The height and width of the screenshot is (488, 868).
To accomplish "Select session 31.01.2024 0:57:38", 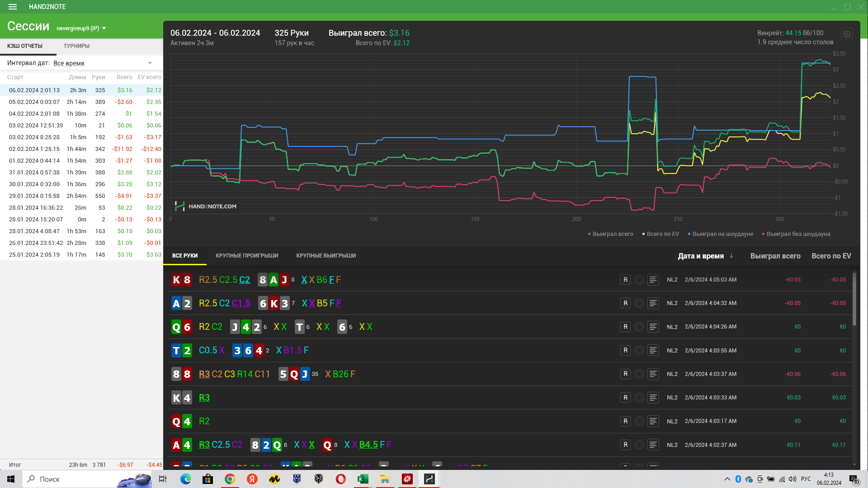I will pyautogui.click(x=81, y=172).
